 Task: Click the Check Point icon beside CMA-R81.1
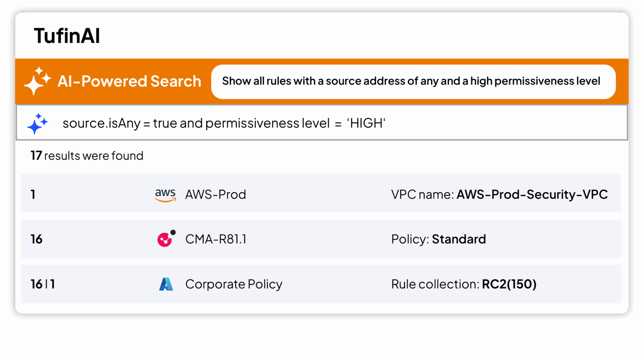coord(166,239)
